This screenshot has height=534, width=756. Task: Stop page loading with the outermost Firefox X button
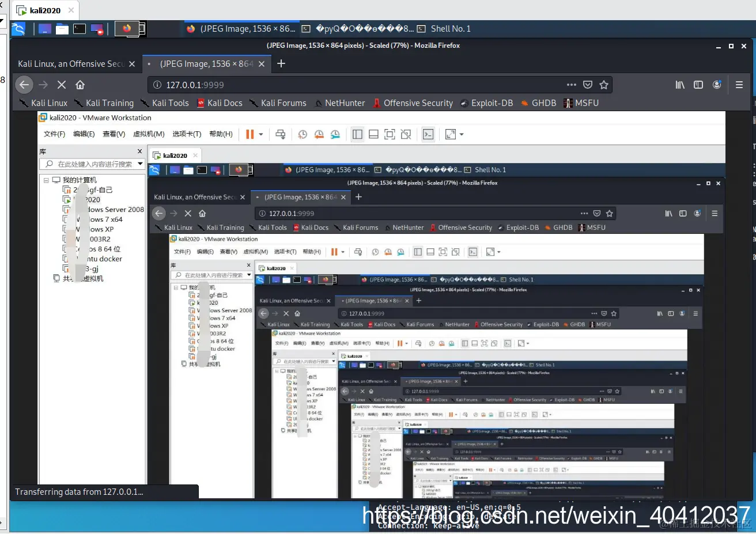click(62, 85)
